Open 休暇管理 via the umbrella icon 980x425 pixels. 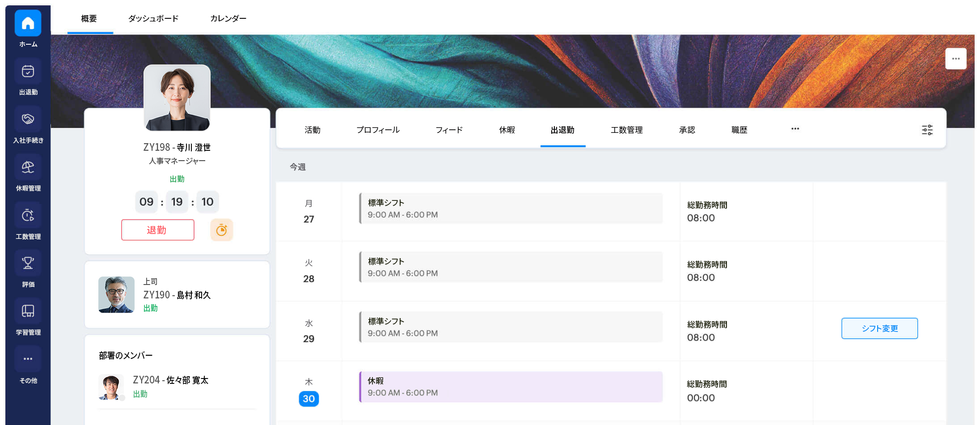(28, 166)
